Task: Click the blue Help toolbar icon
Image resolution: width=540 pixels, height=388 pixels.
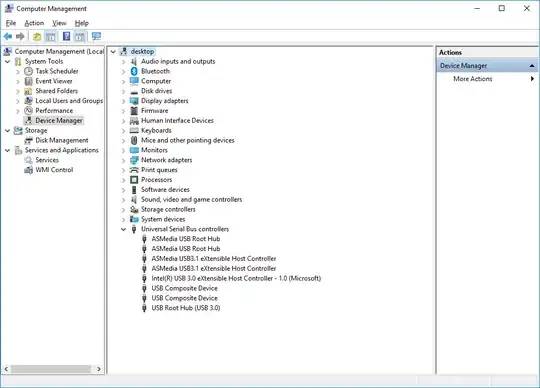Action: [x=66, y=36]
